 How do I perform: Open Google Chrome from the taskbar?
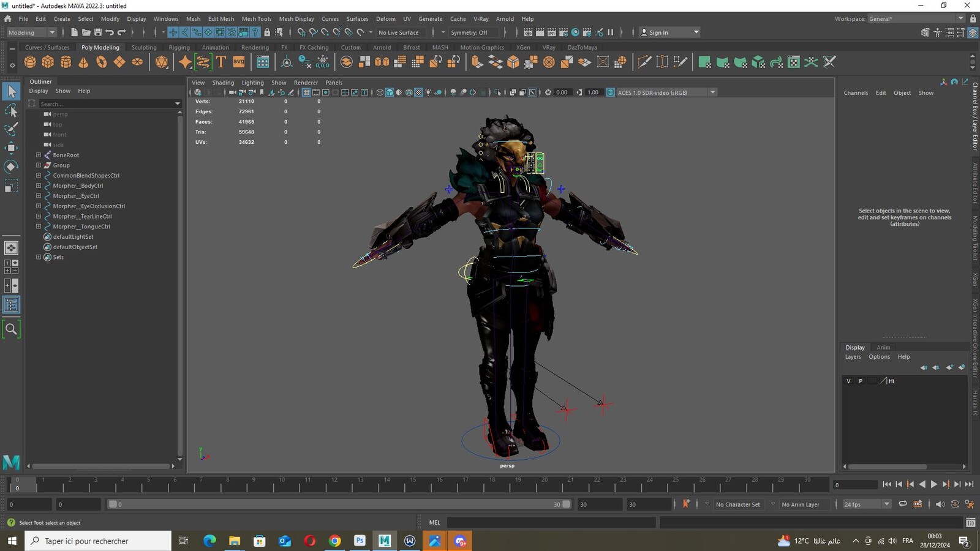[x=334, y=541]
